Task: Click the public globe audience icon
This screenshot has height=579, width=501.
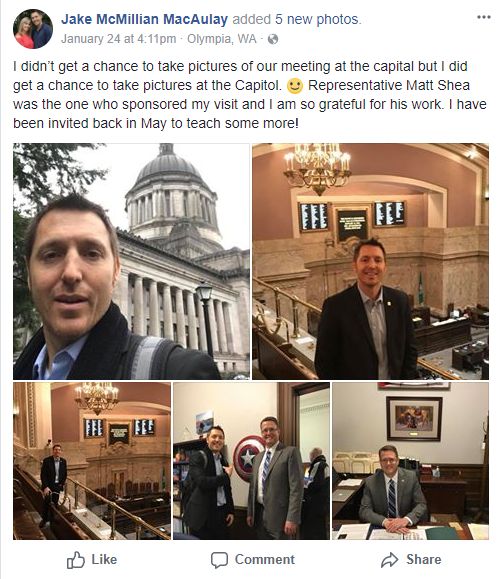Action: (273, 39)
